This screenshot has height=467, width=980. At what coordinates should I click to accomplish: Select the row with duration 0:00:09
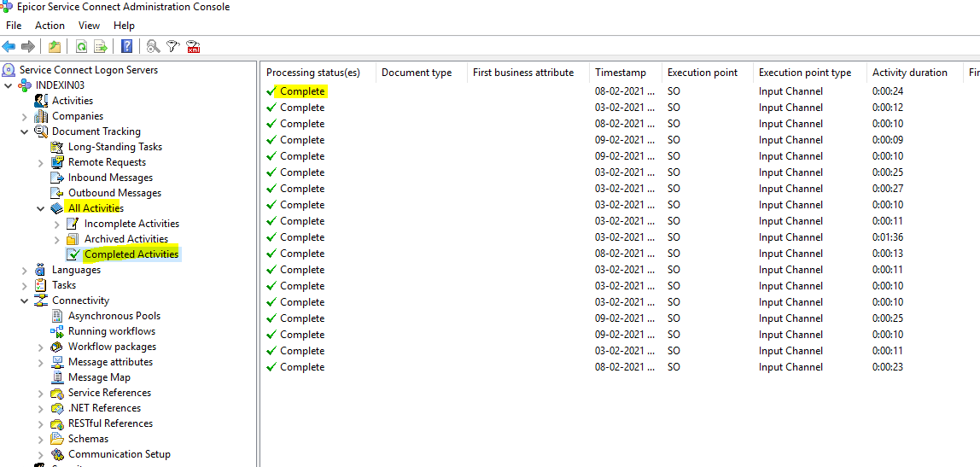pos(620,140)
